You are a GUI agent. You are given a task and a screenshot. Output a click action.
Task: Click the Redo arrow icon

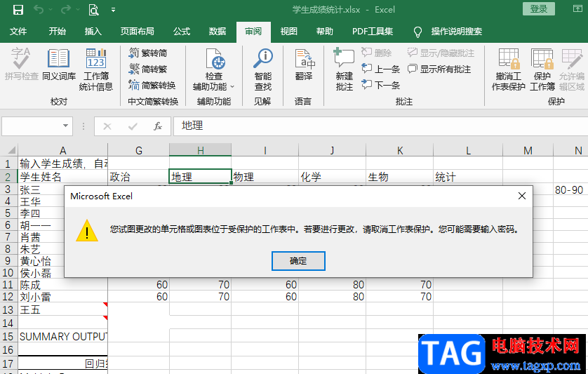(66, 9)
